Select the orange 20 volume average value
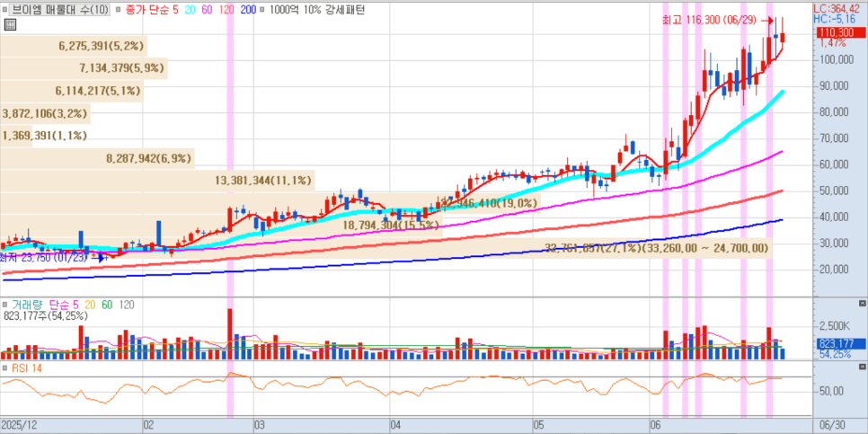 click(x=89, y=305)
